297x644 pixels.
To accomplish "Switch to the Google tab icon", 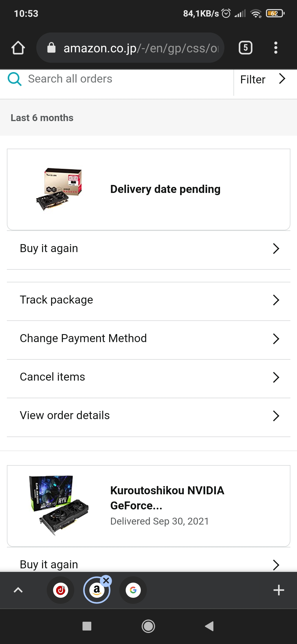I will click(x=133, y=590).
